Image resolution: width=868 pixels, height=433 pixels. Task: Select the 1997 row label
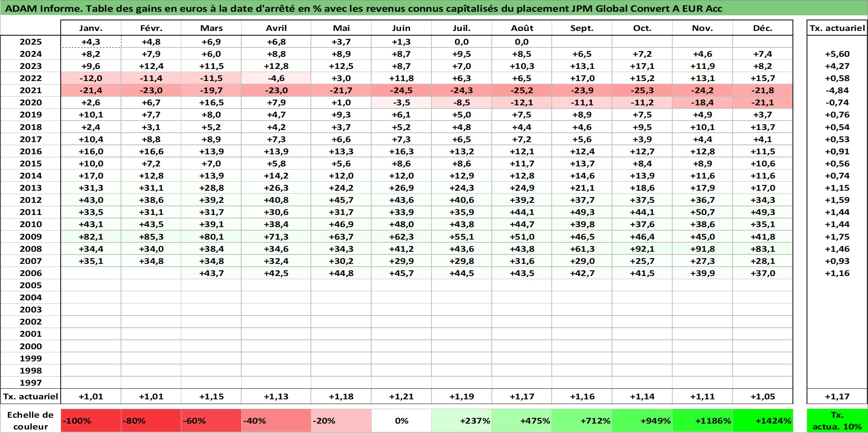(x=31, y=383)
